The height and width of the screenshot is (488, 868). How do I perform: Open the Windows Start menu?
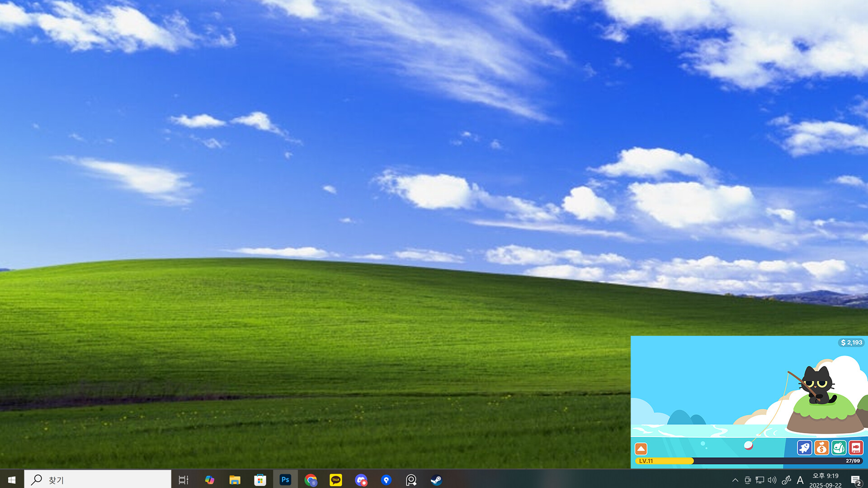(10, 480)
